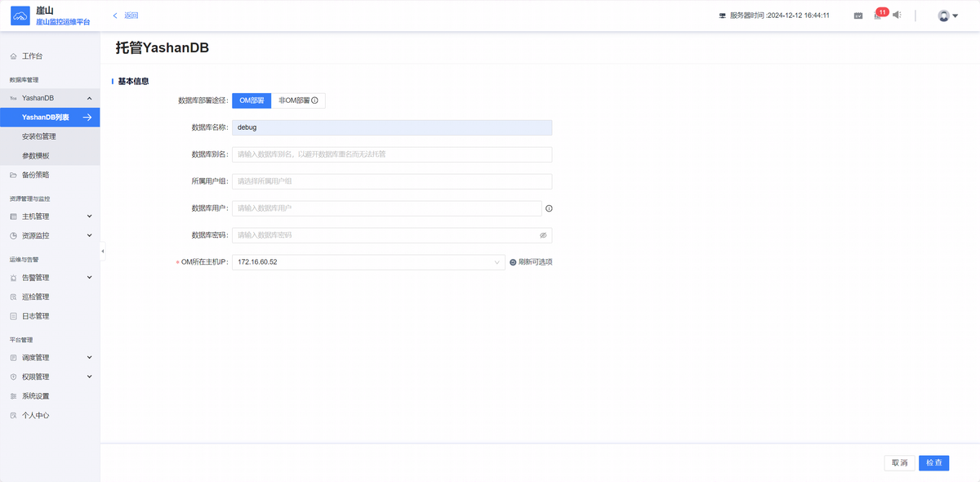Image resolution: width=980 pixels, height=482 pixels.
Task: Click the 检查 button
Action: (933, 463)
